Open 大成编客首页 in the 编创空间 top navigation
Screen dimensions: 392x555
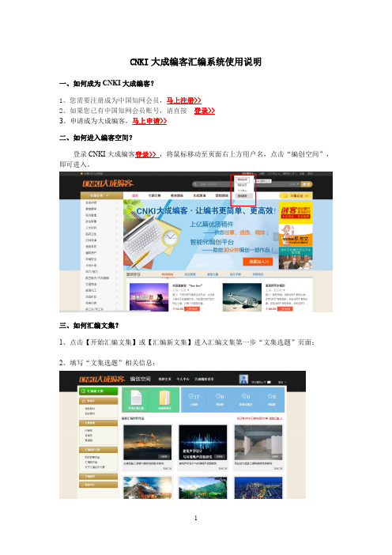[x=204, y=379]
